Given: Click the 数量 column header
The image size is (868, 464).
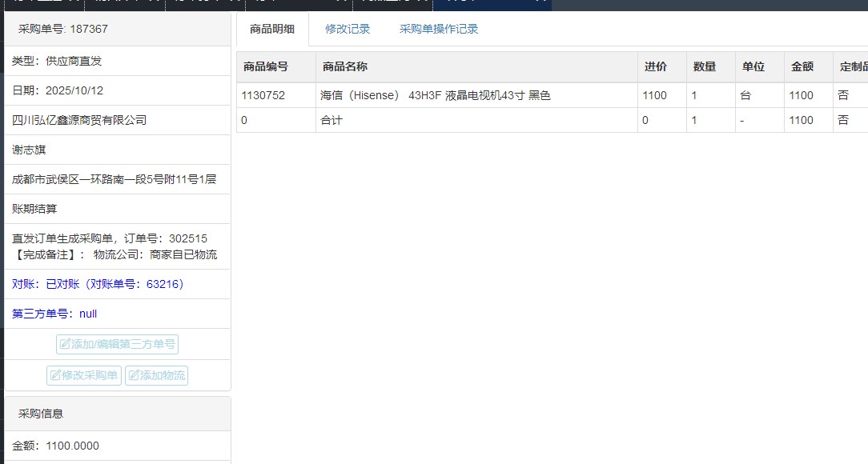Looking at the screenshot, I should tap(705, 67).
